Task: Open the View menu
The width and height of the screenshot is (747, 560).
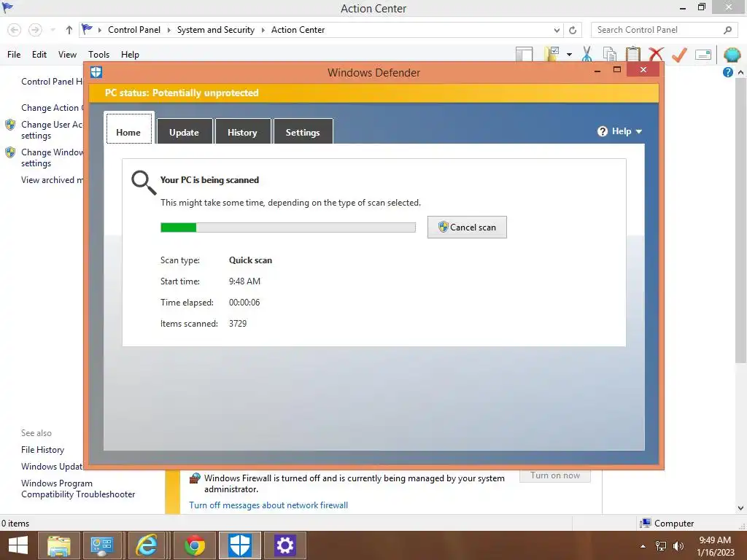Action: coord(67,55)
